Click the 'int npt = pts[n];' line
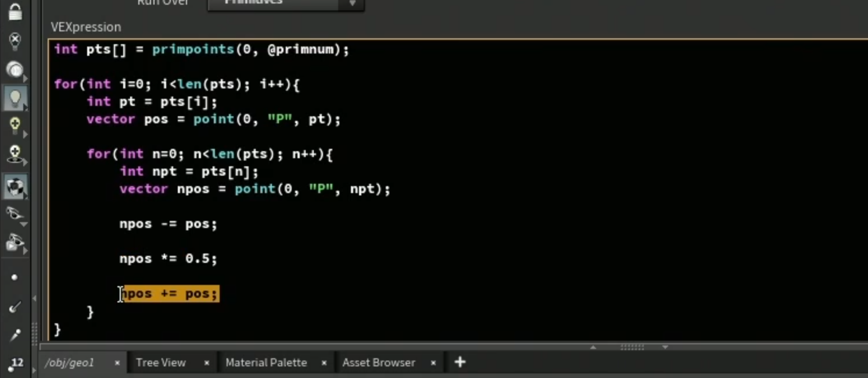868x378 pixels. click(x=189, y=172)
